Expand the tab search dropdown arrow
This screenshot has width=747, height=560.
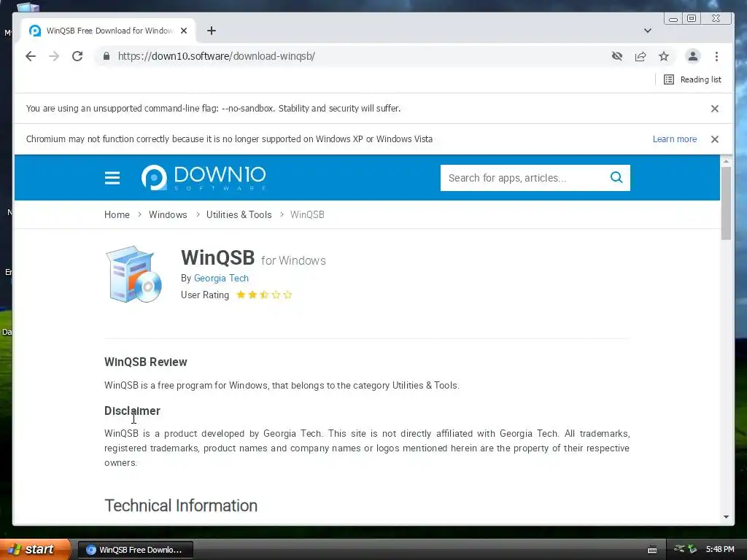(648, 31)
